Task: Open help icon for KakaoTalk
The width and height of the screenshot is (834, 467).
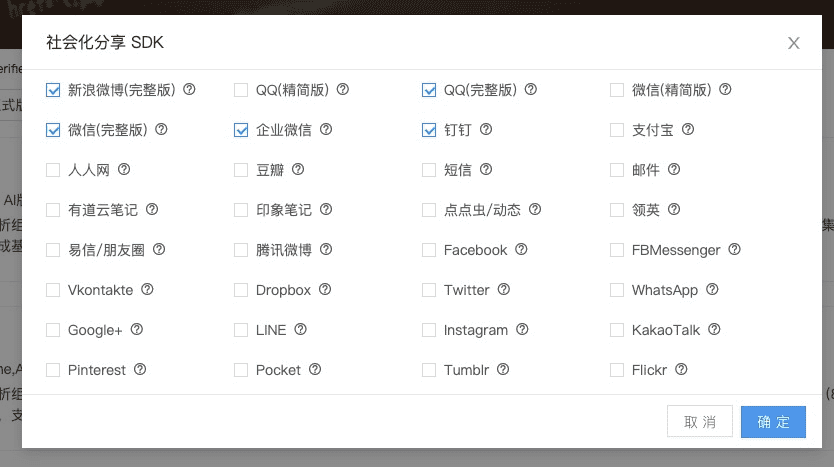Action: click(x=714, y=329)
